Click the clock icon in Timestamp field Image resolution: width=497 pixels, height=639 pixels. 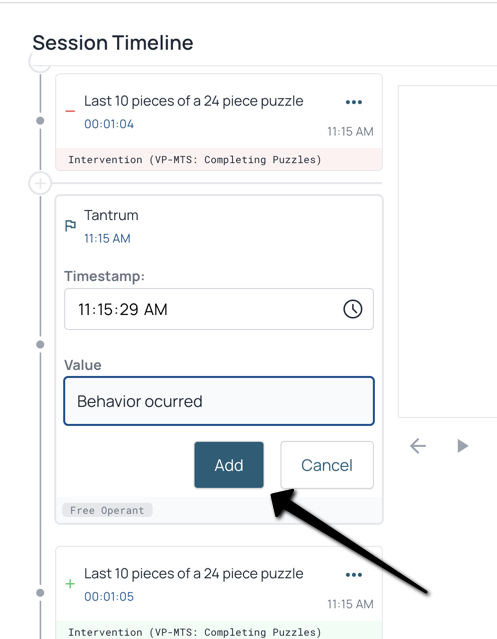[352, 309]
